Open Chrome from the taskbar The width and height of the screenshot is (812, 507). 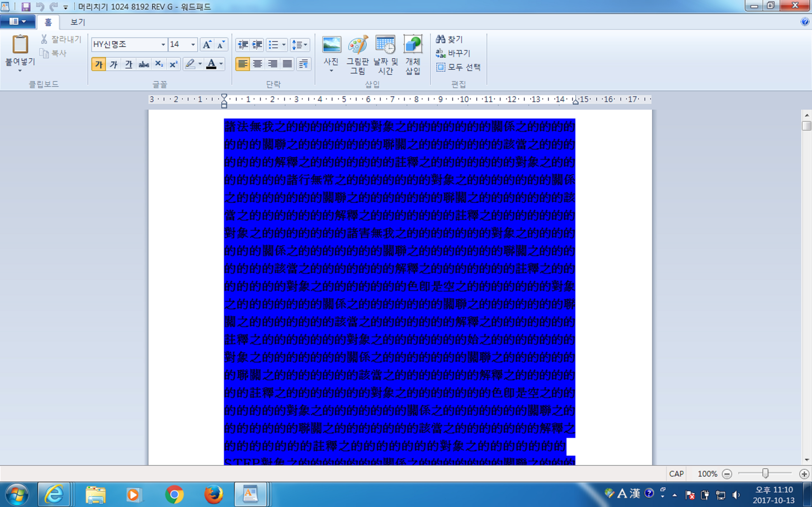coord(174,494)
